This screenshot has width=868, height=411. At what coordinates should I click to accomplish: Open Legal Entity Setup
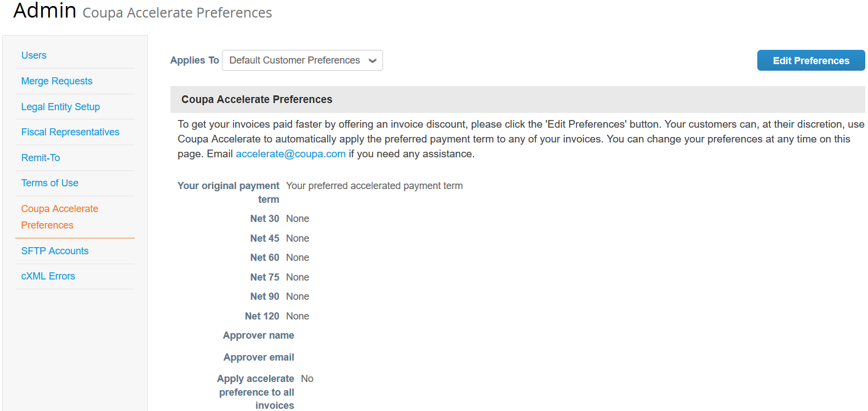tap(60, 107)
